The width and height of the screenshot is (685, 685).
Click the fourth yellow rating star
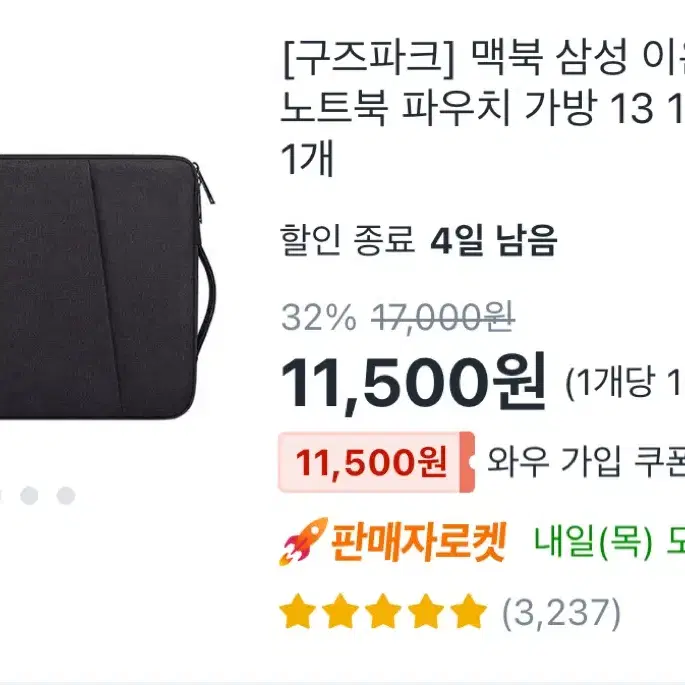click(x=426, y=611)
